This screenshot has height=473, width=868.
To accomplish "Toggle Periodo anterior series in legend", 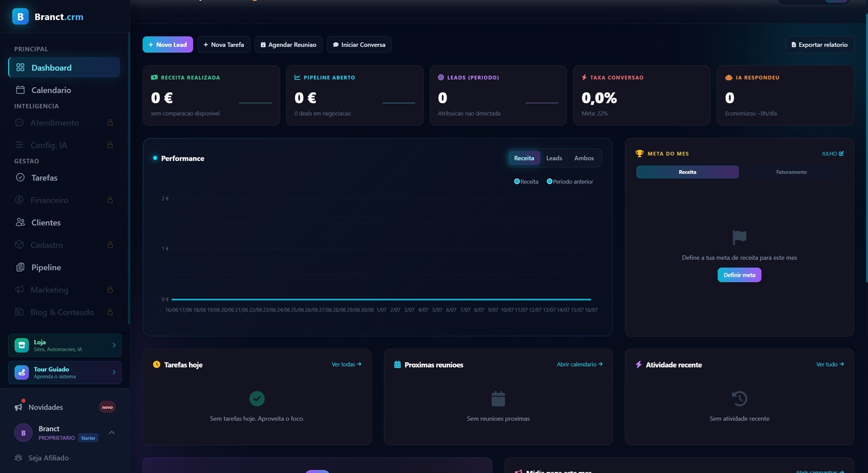I will (x=570, y=181).
